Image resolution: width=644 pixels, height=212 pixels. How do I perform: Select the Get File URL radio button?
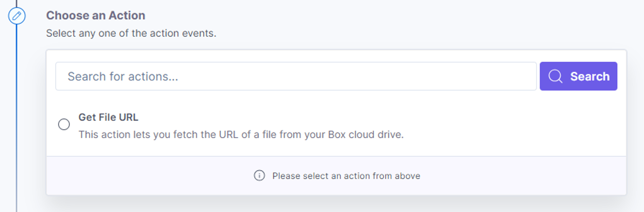64,124
